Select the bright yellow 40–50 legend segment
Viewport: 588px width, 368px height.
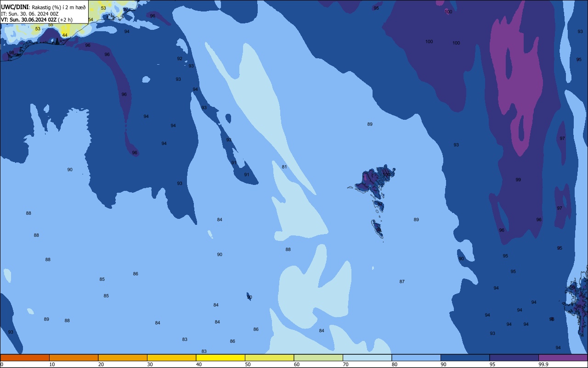point(220,357)
